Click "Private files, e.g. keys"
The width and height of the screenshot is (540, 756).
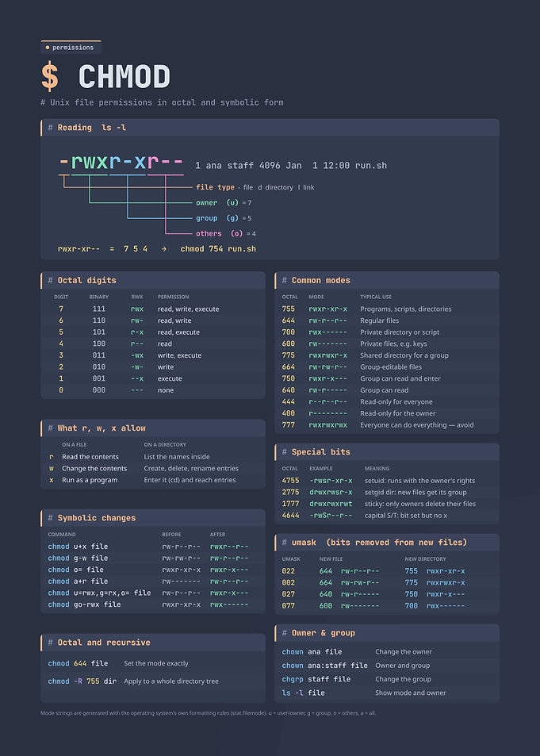(393, 343)
